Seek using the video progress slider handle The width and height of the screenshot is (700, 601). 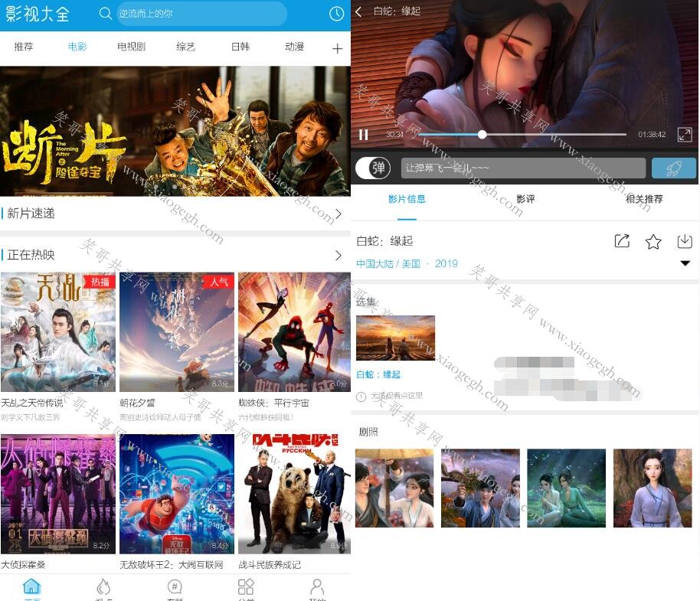coord(482,134)
